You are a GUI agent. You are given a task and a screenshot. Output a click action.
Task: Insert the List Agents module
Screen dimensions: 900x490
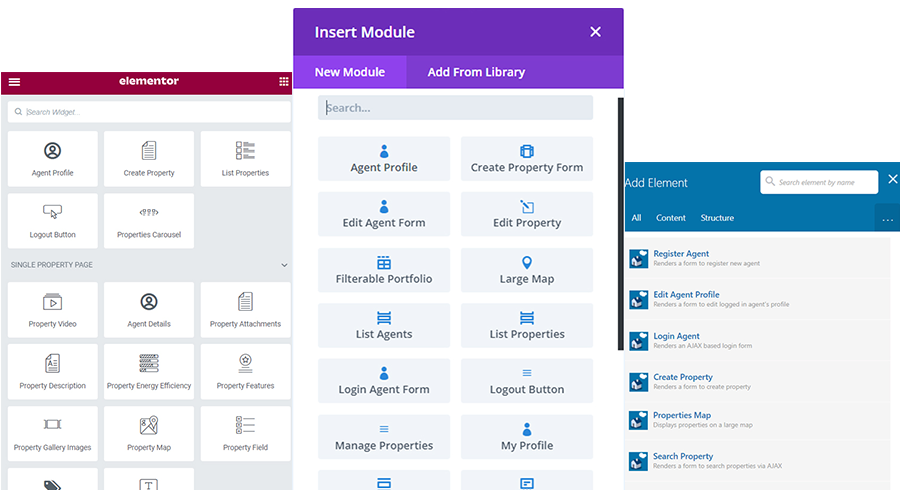pyautogui.click(x=384, y=325)
